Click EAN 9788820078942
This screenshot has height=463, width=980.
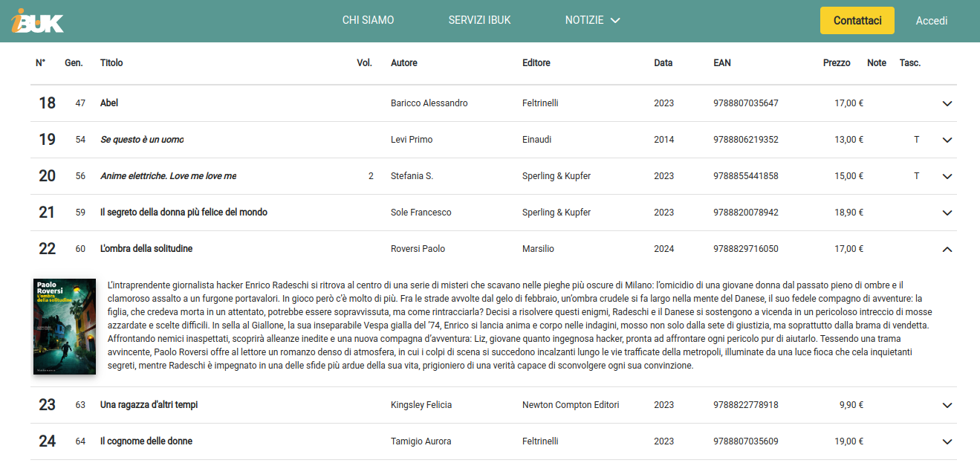point(746,213)
